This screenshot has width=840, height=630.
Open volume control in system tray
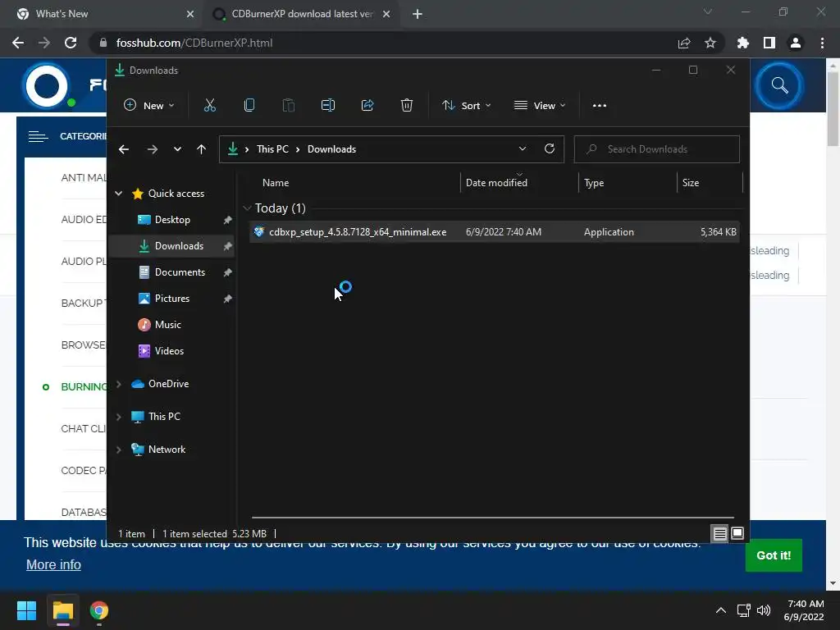tap(764, 610)
